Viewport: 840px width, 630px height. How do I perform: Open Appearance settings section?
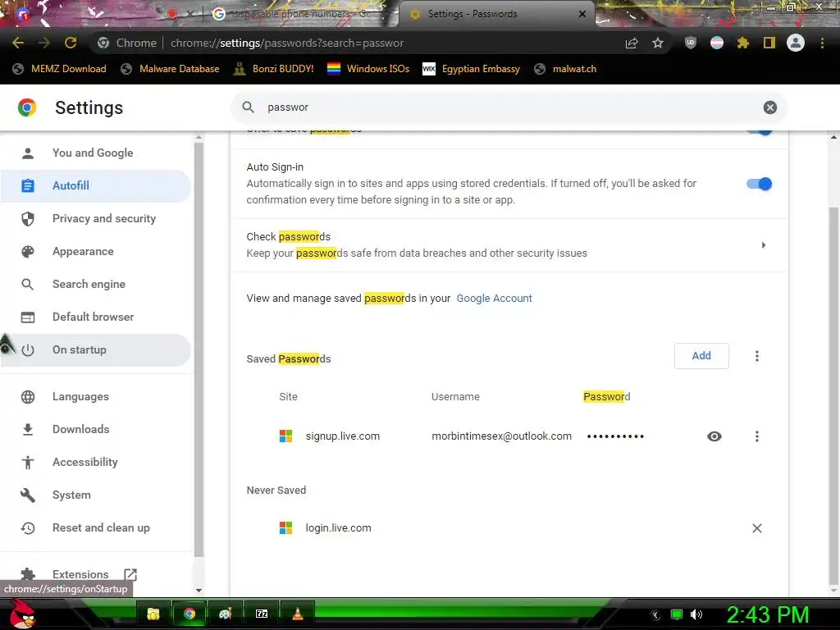click(x=95, y=251)
